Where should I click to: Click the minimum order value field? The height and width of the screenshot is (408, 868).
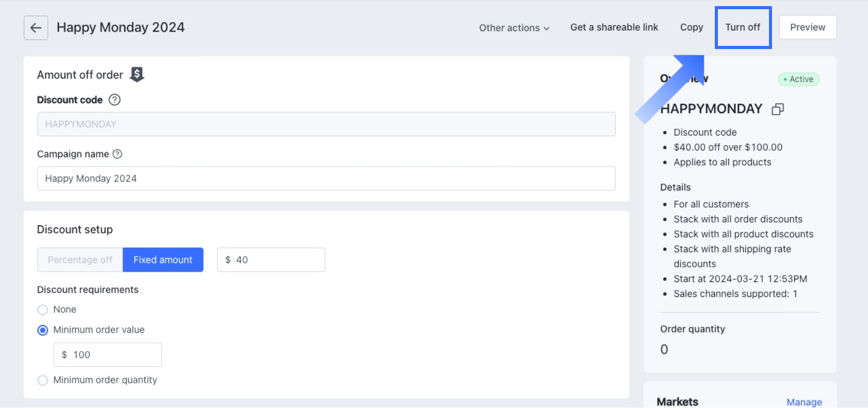[112, 355]
